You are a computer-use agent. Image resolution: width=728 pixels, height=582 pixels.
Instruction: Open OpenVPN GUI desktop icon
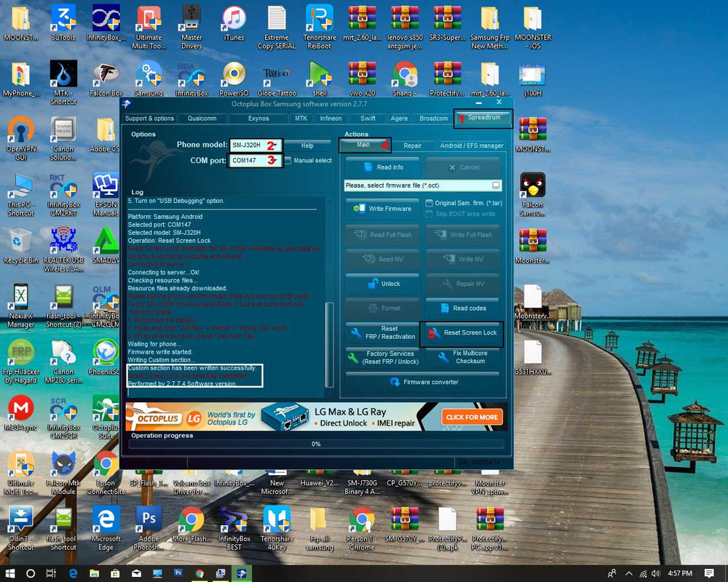pyautogui.click(x=21, y=138)
